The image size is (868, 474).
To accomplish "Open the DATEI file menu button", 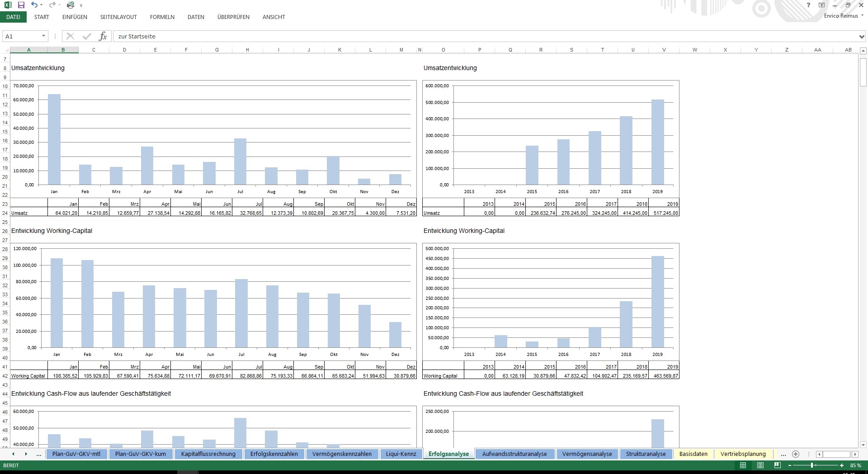I will click(13, 17).
